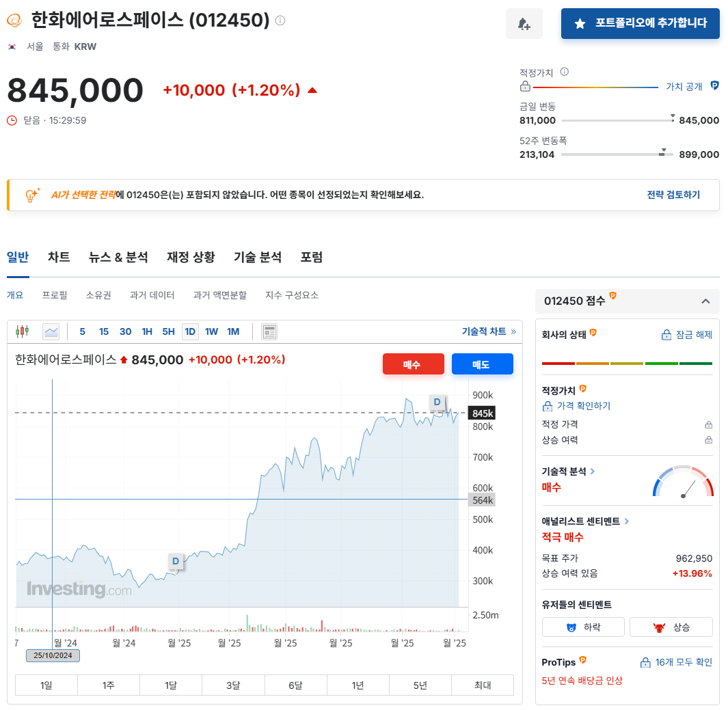The width and height of the screenshot is (728, 710).
Task: Click the 25/10/2024 date label on chart axis
Action: [53, 655]
